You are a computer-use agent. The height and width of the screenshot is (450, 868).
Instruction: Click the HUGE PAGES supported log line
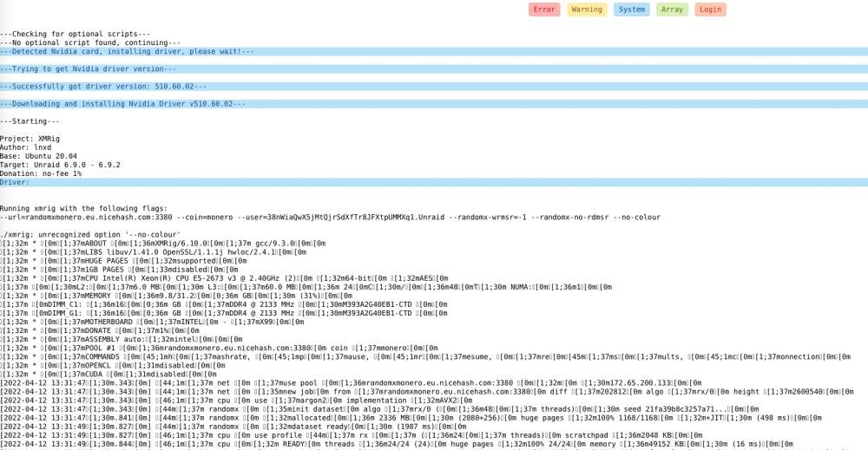pos(123,261)
